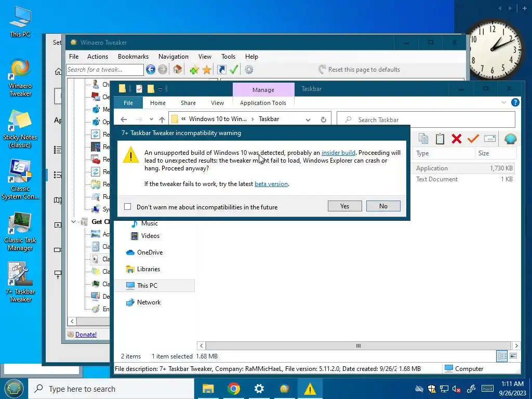Screen dimensions: 532x399
Task: Open Explorer Help via blue question mark icon
Action: coord(515,102)
